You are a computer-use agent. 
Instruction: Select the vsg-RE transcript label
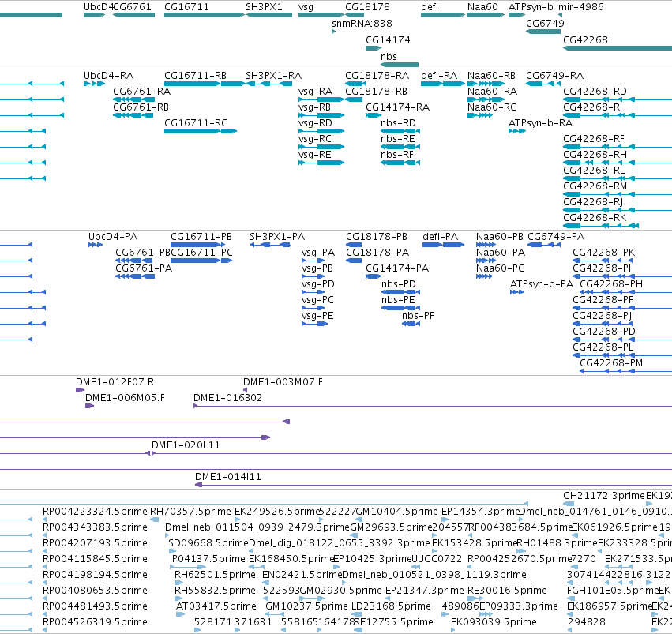[315, 155]
